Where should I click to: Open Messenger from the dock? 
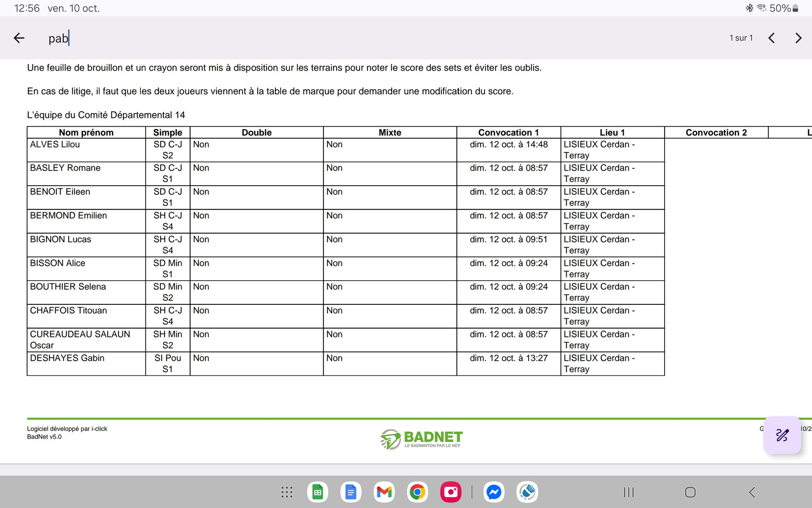tap(494, 492)
